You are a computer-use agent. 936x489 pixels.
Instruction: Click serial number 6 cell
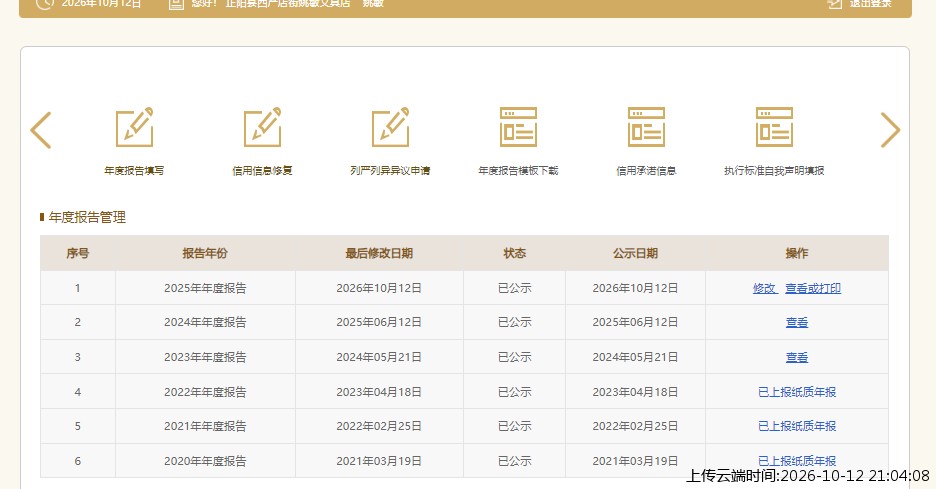pyautogui.click(x=78, y=461)
